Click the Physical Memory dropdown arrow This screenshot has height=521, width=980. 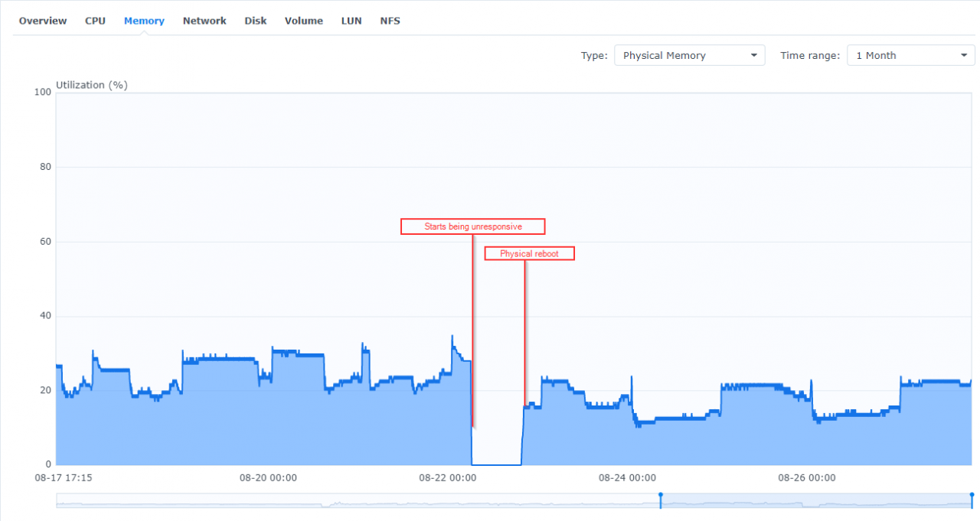753,55
